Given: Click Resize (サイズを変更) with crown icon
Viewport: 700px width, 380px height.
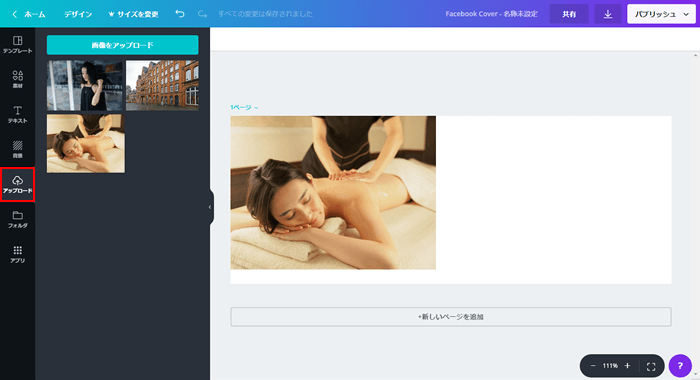Looking at the screenshot, I should [133, 14].
